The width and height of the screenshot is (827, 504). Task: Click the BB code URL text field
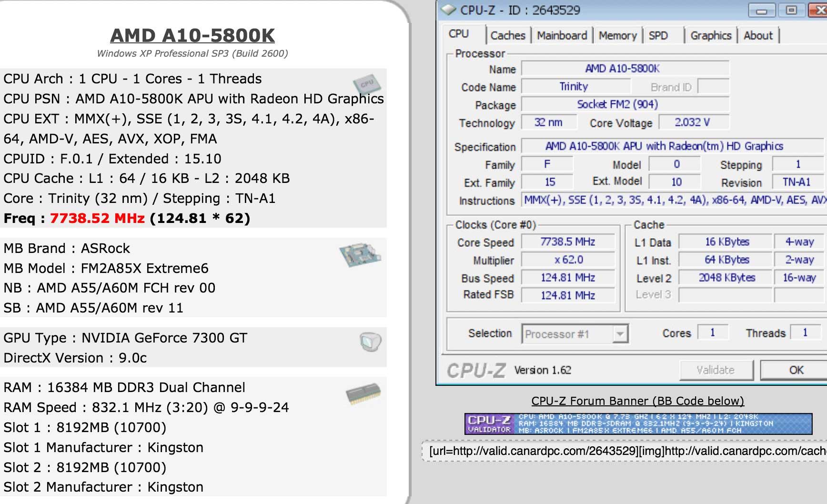pos(625,451)
